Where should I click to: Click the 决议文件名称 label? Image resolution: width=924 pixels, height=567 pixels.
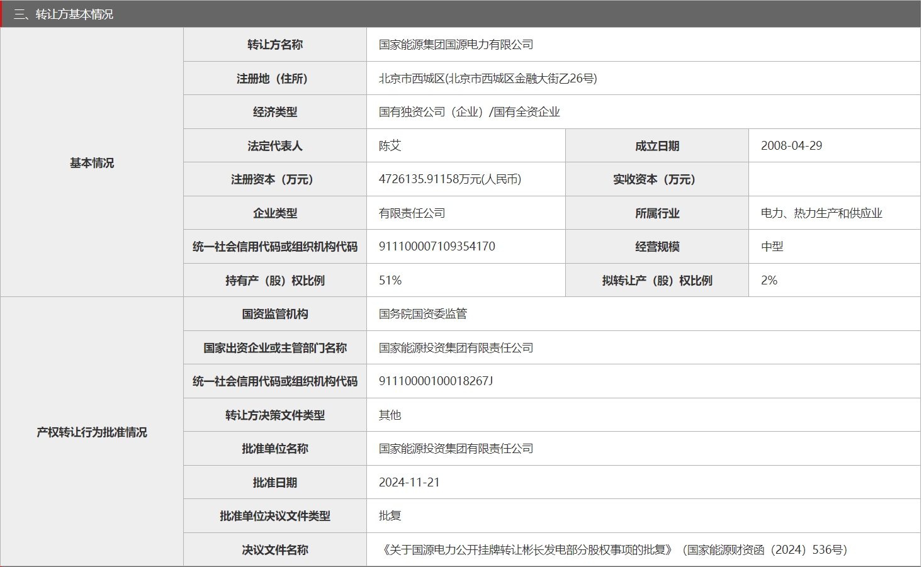[275, 550]
